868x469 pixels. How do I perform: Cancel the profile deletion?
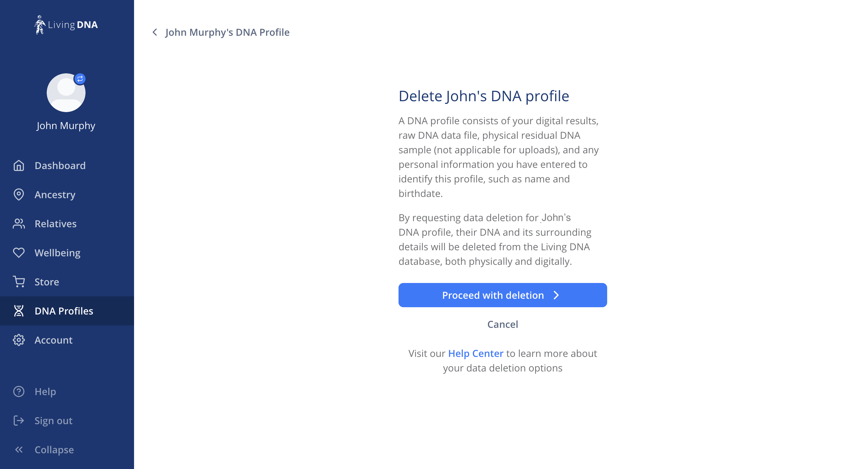503,324
